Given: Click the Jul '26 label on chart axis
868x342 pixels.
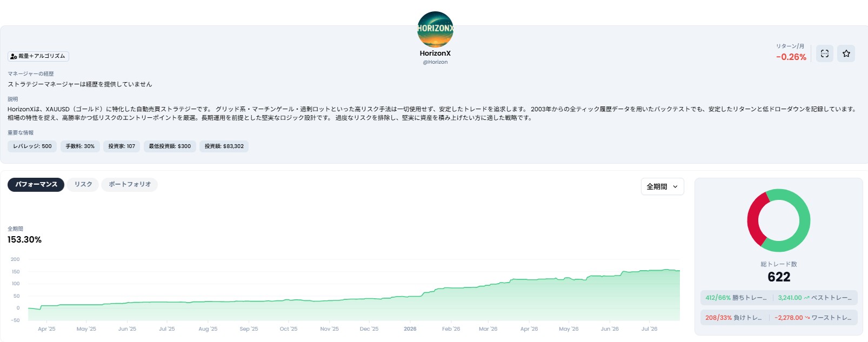Looking at the screenshot, I should click(x=649, y=329).
